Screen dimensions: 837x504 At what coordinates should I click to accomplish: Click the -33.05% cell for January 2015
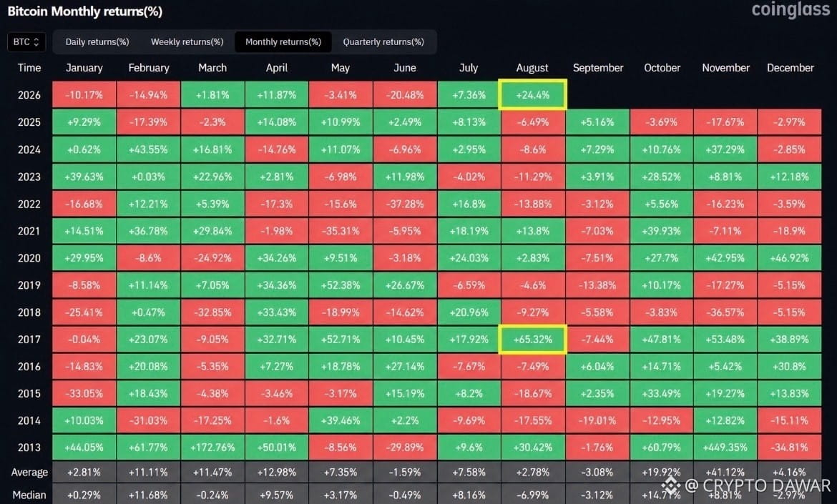tap(84, 394)
